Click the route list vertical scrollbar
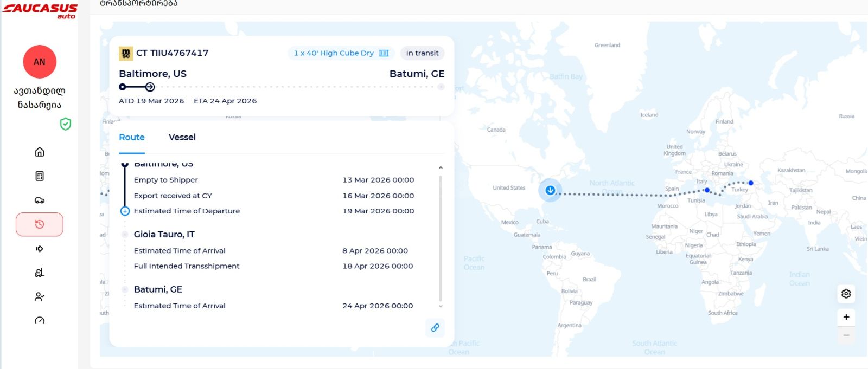Screen dimensions: 868x369 click(x=441, y=238)
